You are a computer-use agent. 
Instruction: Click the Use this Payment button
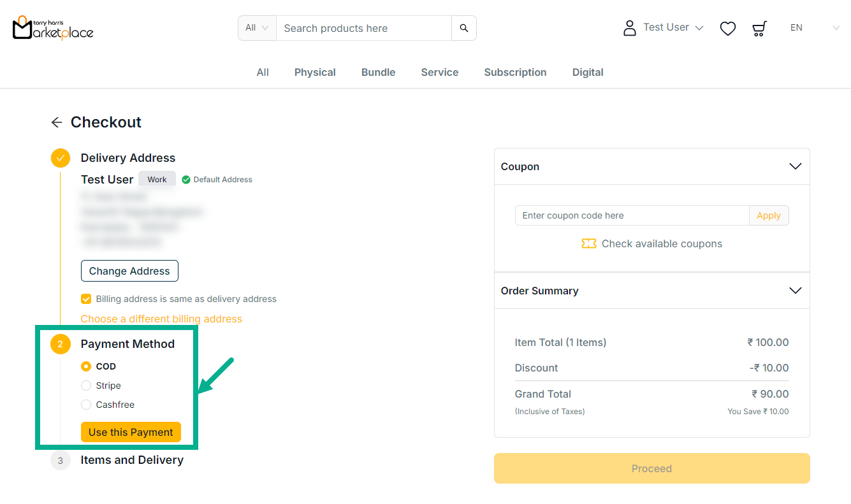pos(131,432)
